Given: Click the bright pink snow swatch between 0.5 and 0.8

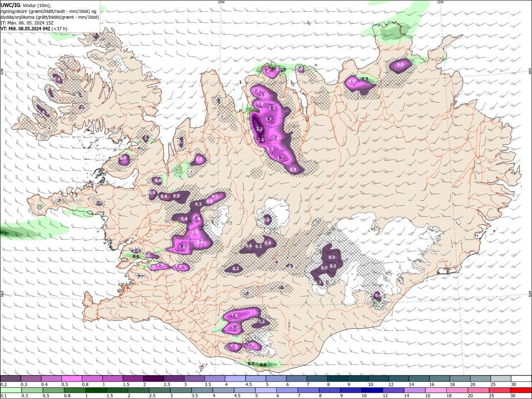Looking at the screenshot, I should pyautogui.click(x=72, y=379).
